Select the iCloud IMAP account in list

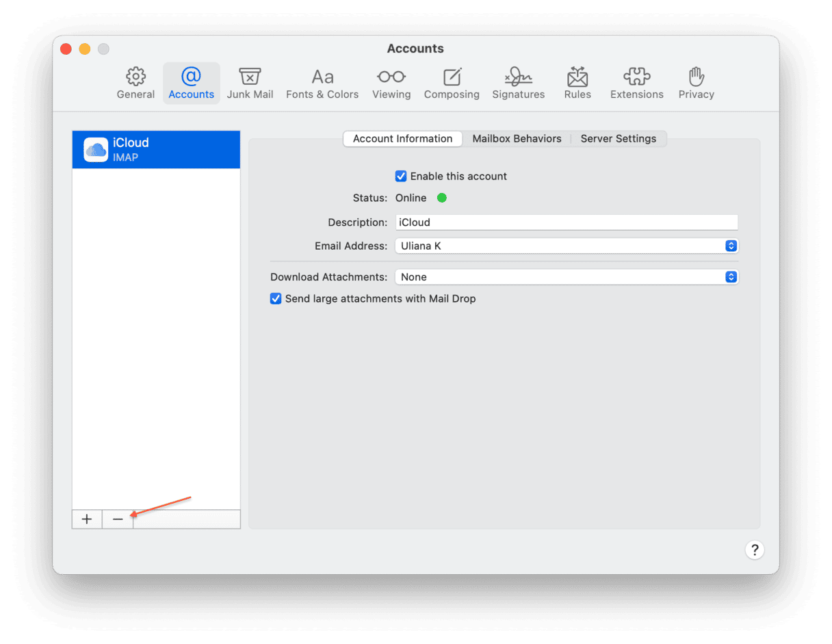156,149
